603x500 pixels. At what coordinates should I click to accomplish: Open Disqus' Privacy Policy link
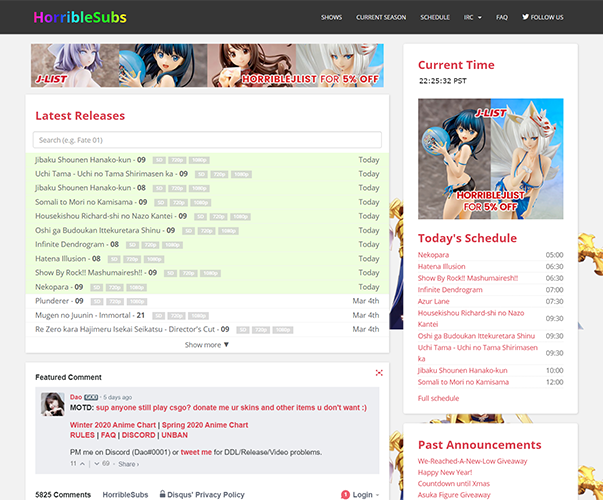202,495
